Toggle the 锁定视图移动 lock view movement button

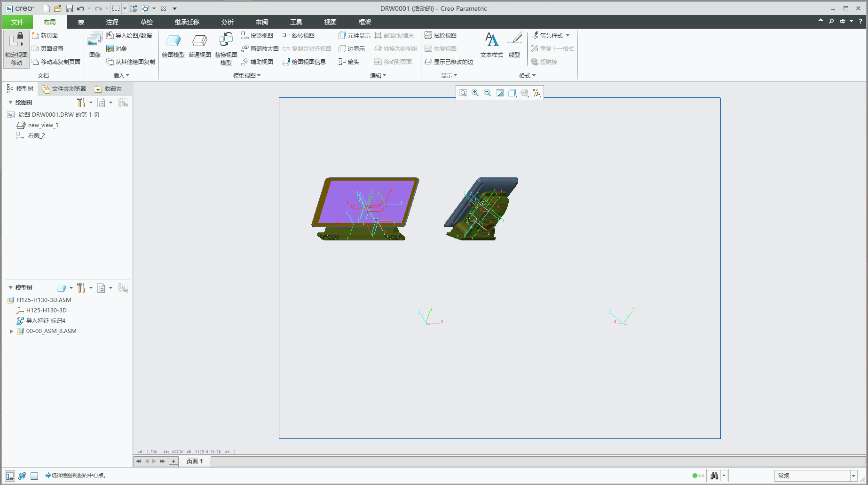(16, 49)
